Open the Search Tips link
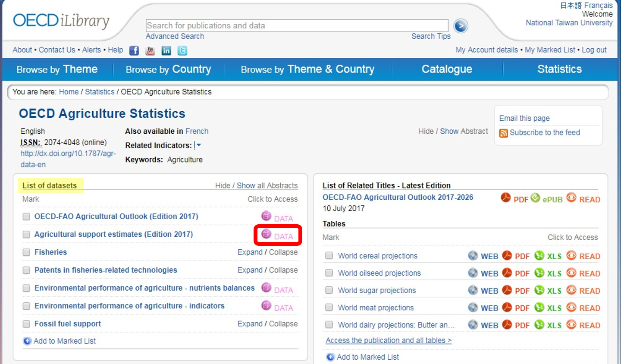 (x=431, y=37)
